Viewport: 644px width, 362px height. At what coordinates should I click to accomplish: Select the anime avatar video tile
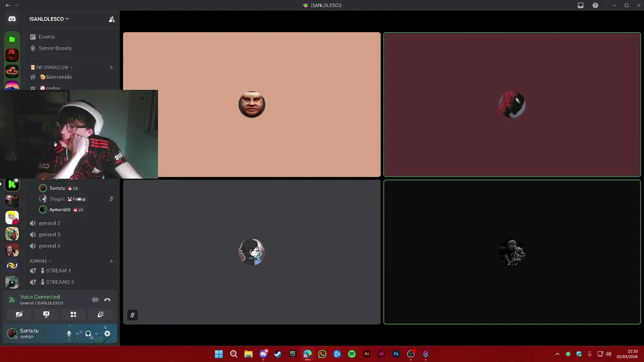pyautogui.click(x=252, y=252)
